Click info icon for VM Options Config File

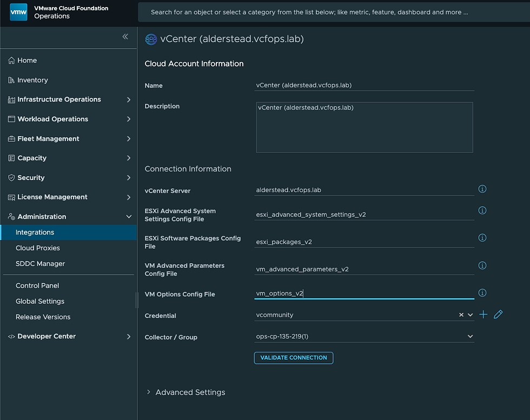[482, 293]
